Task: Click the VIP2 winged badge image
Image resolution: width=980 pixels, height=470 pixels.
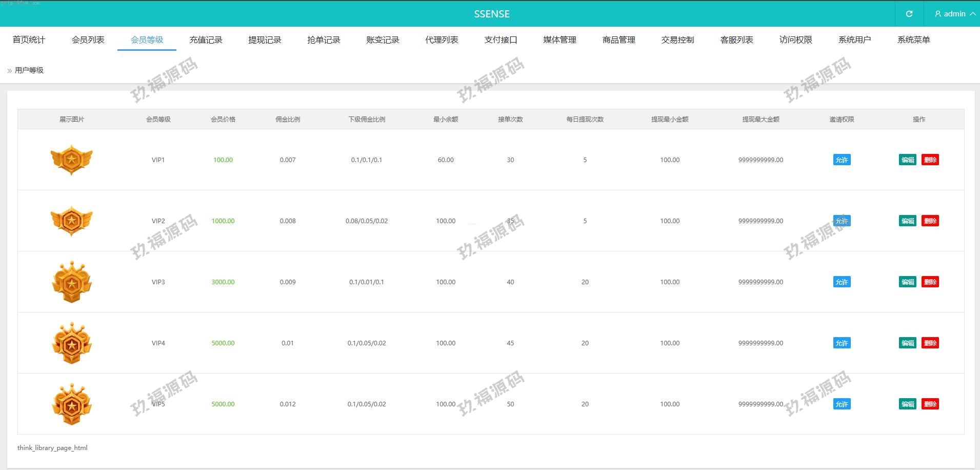Action: (x=72, y=221)
